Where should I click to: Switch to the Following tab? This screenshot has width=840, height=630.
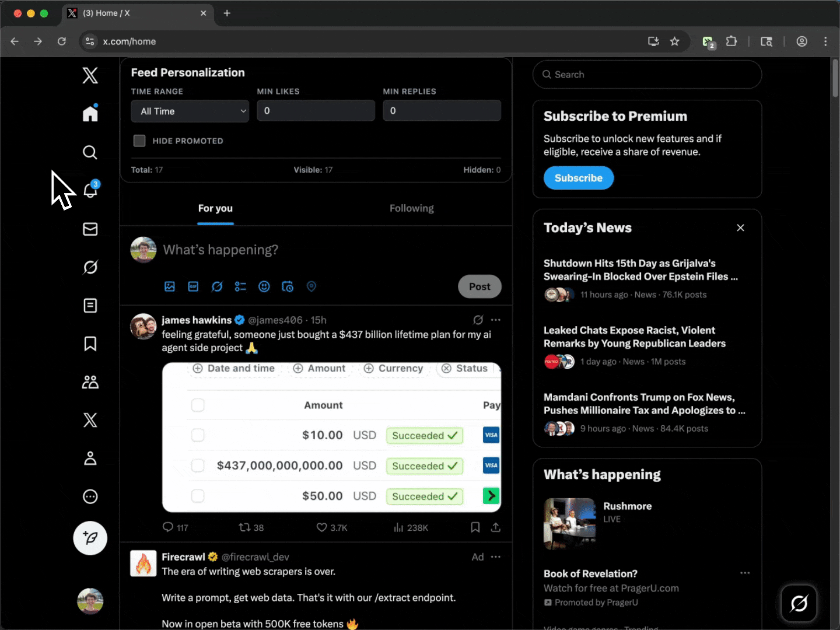412,208
